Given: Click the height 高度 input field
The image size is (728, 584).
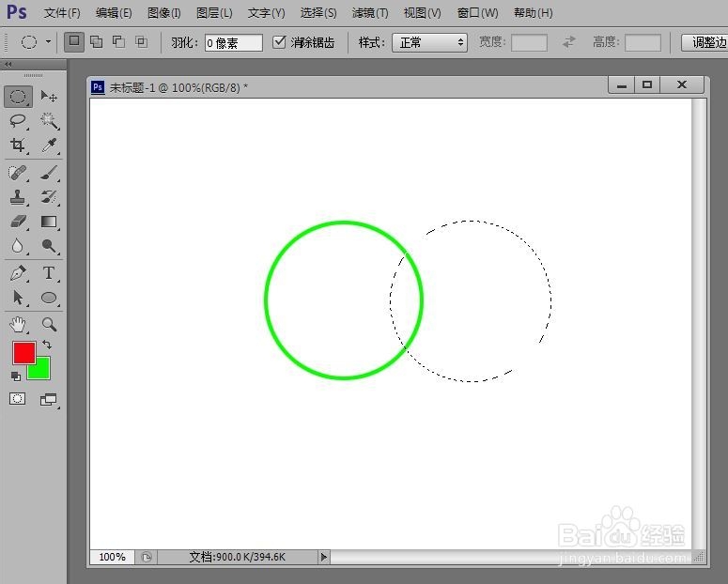Looking at the screenshot, I should pos(643,42).
